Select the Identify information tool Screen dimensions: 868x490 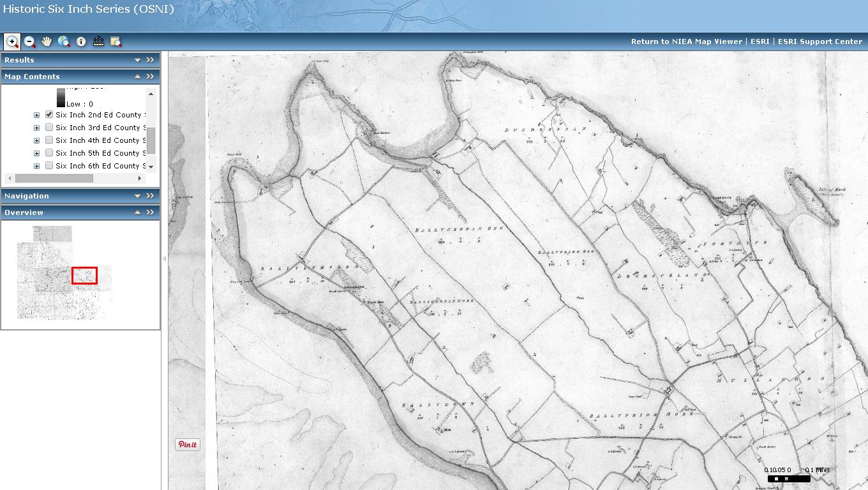[x=80, y=41]
